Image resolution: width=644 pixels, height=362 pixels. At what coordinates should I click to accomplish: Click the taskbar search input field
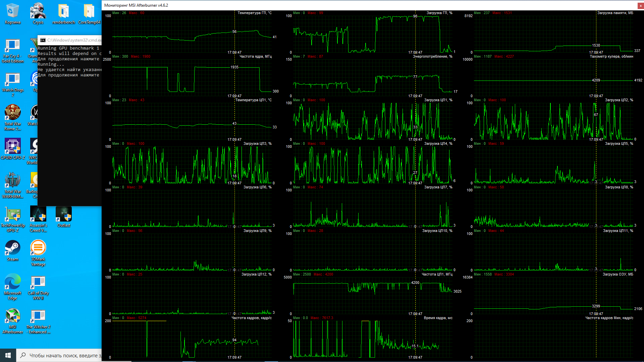[62, 355]
